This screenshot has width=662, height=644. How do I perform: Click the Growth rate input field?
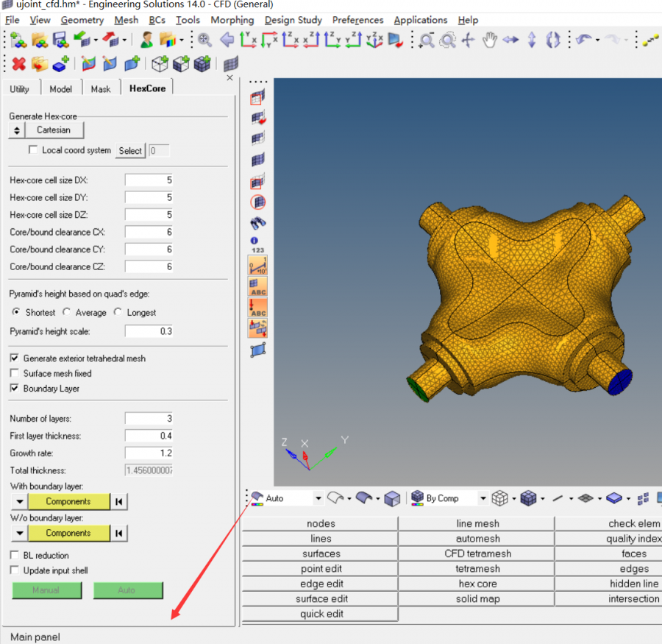click(x=148, y=453)
